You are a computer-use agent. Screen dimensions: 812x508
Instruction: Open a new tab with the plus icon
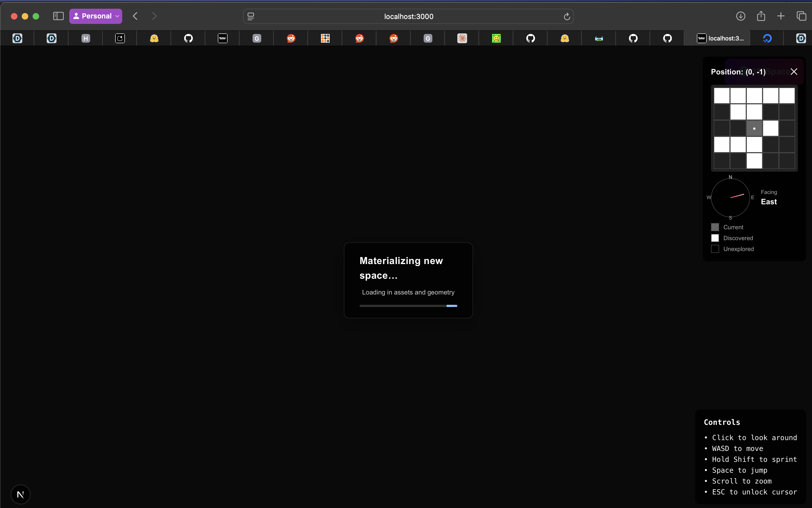click(x=781, y=16)
